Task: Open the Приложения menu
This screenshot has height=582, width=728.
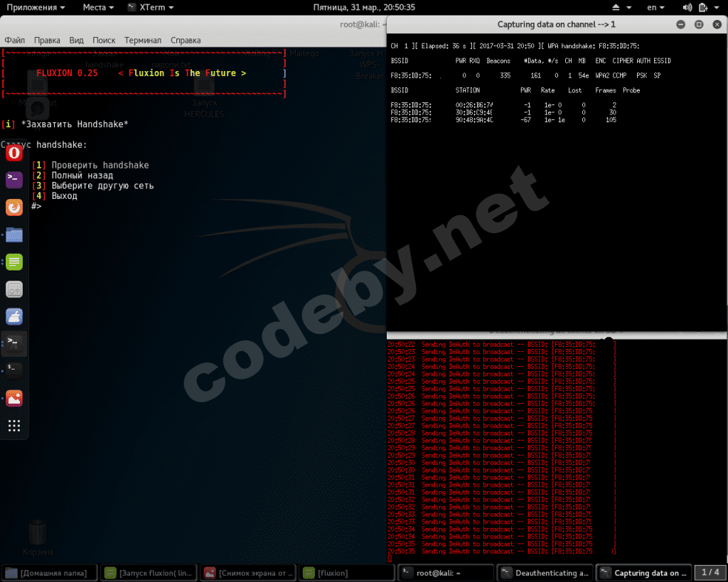Action: tap(36, 7)
